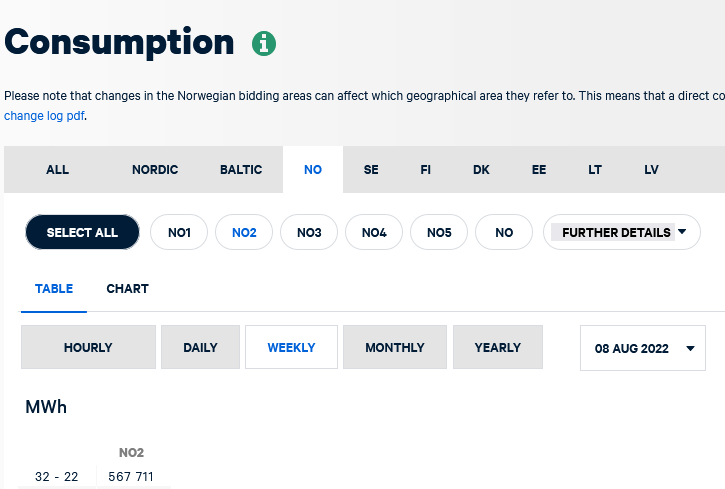Screen dimensions: 725x489
Task: Toggle the NO1 bidding area
Action: point(179,232)
